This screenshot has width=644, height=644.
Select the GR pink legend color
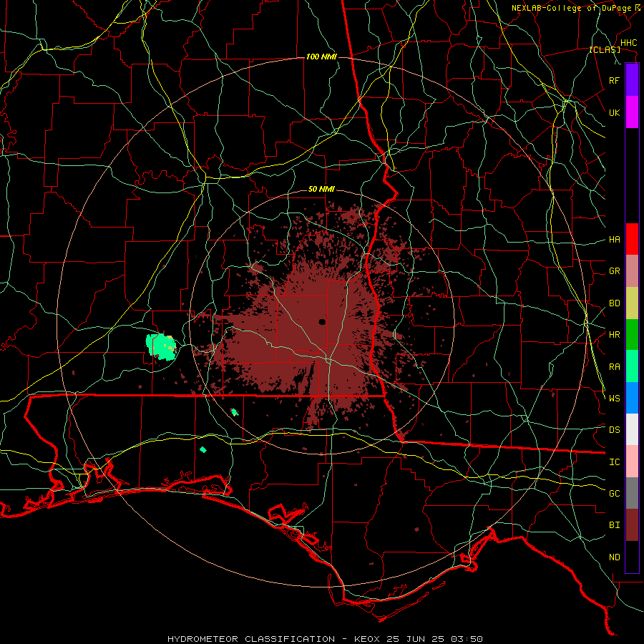632,270
